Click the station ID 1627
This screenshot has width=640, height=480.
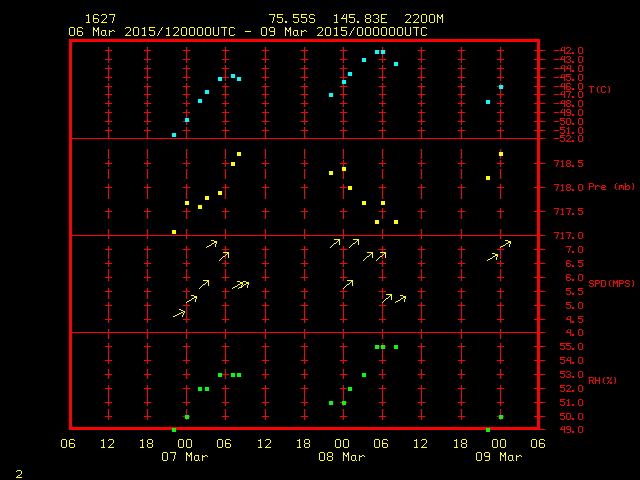click(x=100, y=19)
